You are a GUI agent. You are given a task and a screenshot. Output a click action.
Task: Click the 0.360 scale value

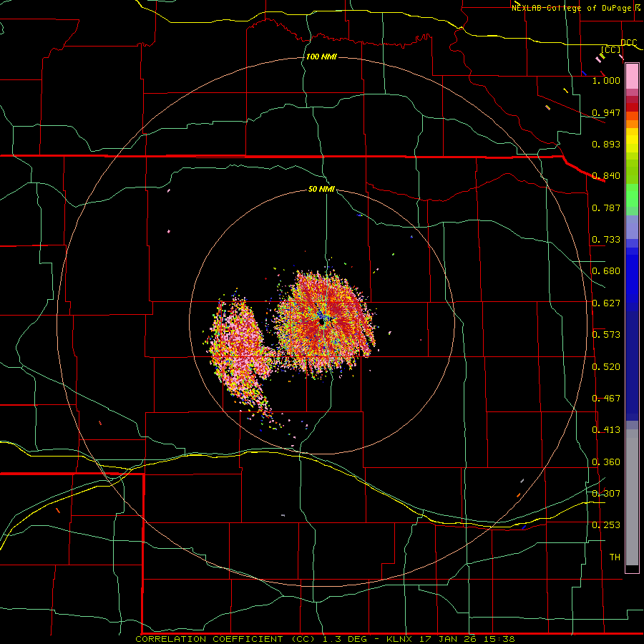pos(606,462)
